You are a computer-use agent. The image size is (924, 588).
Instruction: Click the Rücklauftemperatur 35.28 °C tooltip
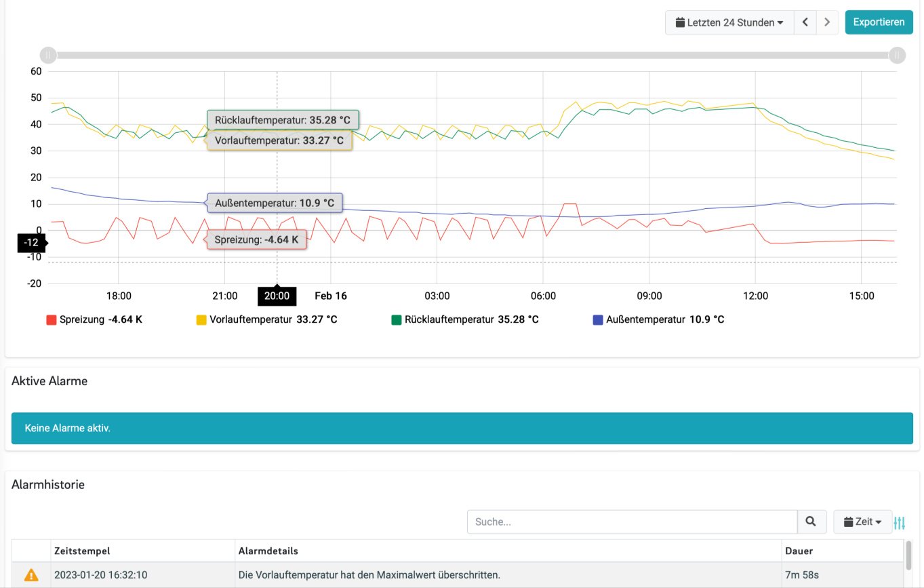[283, 120]
